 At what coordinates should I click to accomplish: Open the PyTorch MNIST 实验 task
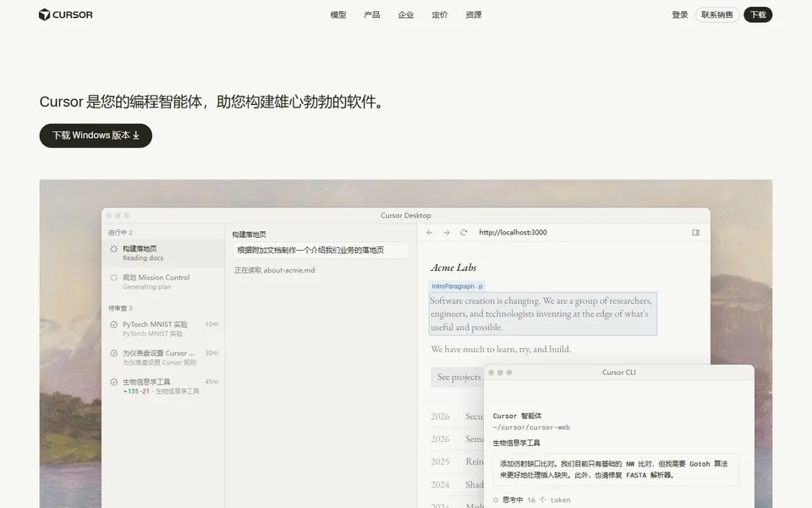pos(163,329)
